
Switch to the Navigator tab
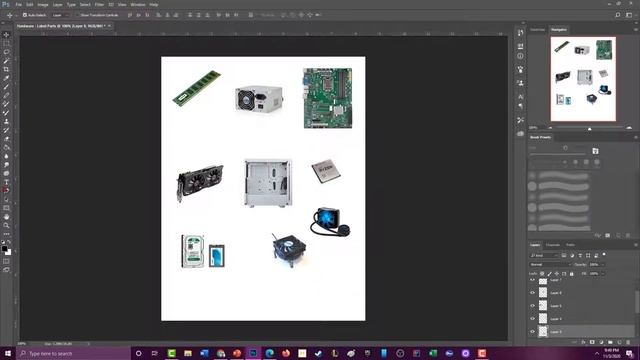559,29
